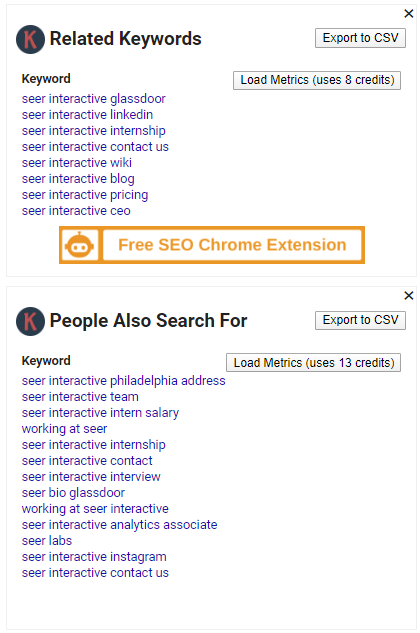This screenshot has height=633, width=420.
Task: Follow the 'working at seer' link
Action: [65, 429]
